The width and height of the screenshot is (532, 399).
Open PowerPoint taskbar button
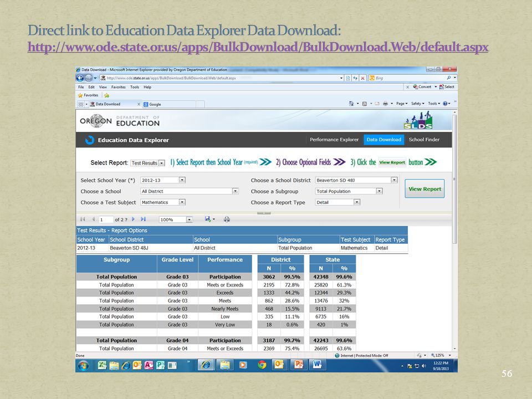click(299, 365)
